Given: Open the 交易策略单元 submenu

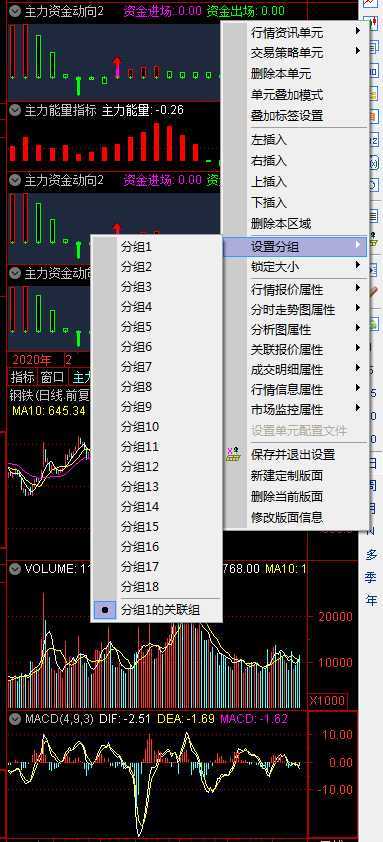Looking at the screenshot, I should click(x=295, y=53).
